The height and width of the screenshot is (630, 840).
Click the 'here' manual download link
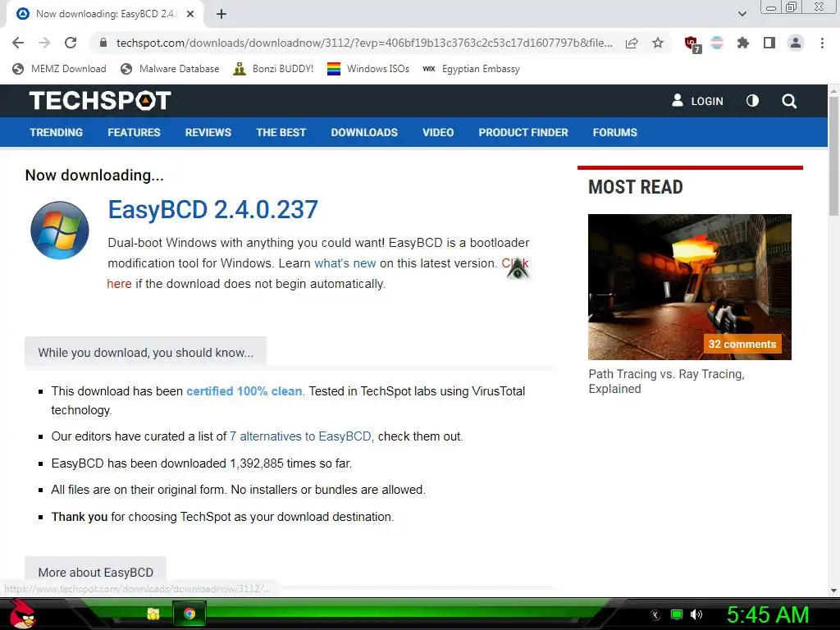[119, 283]
